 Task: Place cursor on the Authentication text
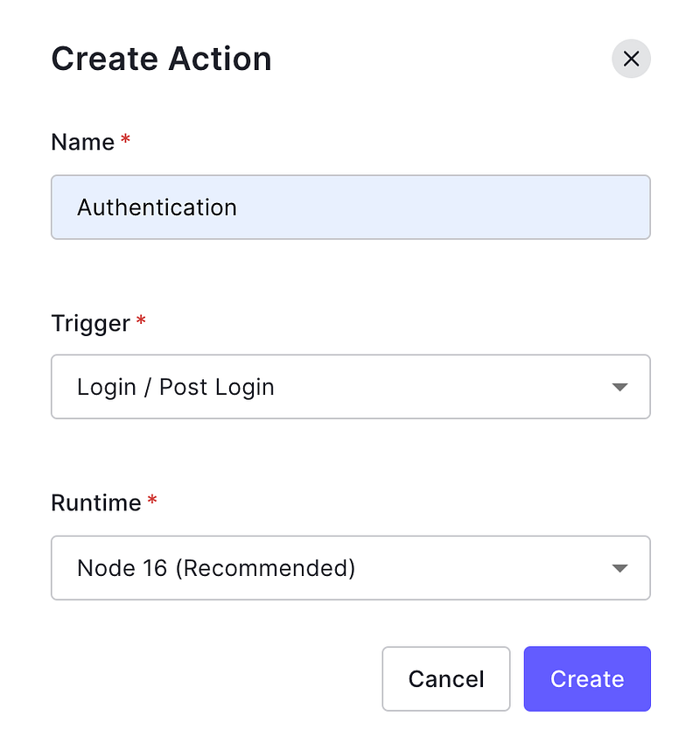click(x=157, y=207)
